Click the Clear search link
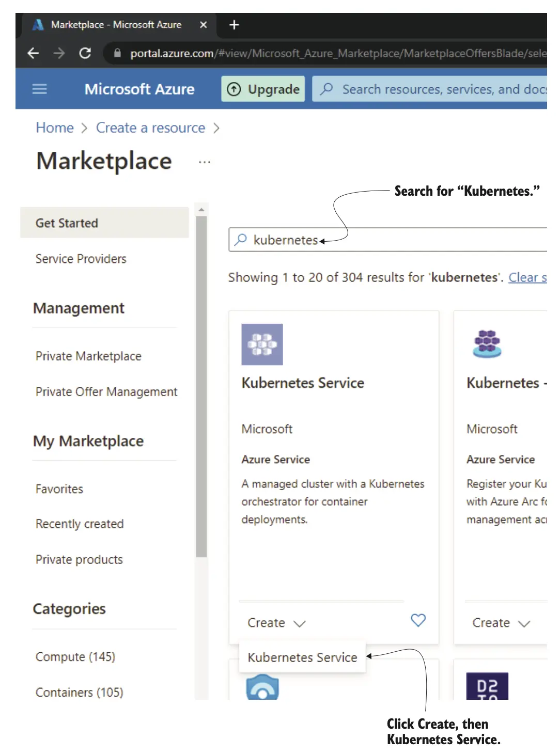The image size is (560, 754). point(527,278)
